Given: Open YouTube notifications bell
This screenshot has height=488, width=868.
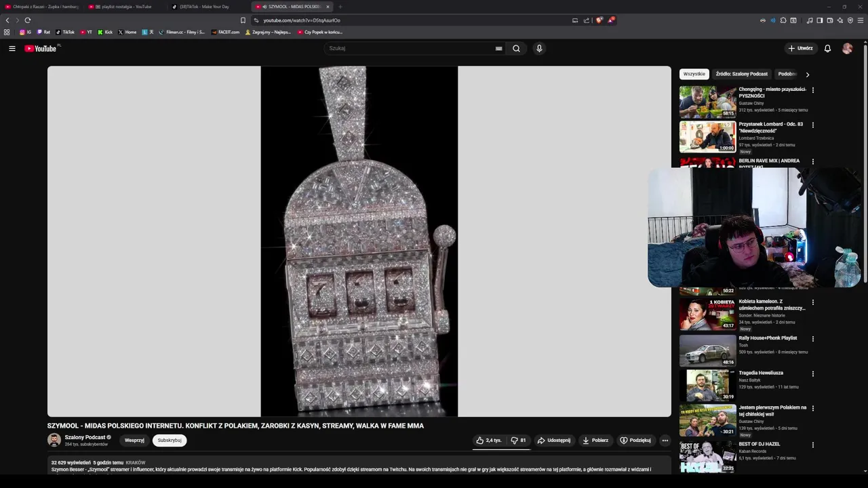Looking at the screenshot, I should click(827, 48).
